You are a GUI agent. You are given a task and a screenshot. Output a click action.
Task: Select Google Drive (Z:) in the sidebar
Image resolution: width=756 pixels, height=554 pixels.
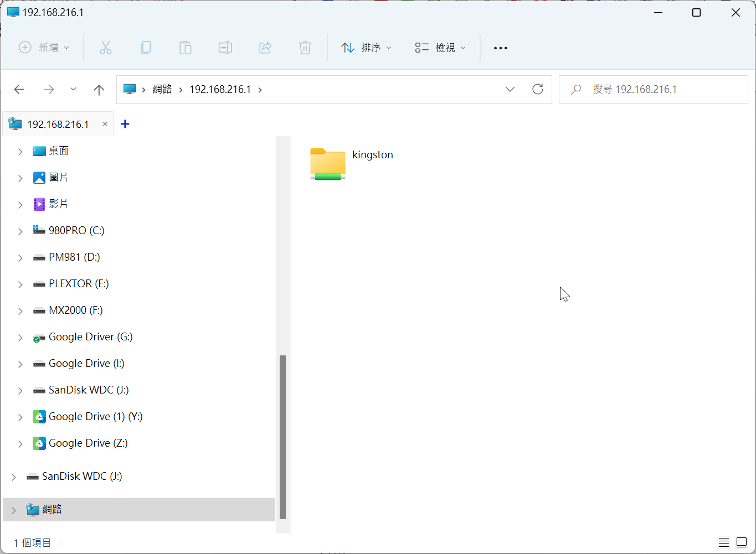pos(88,443)
